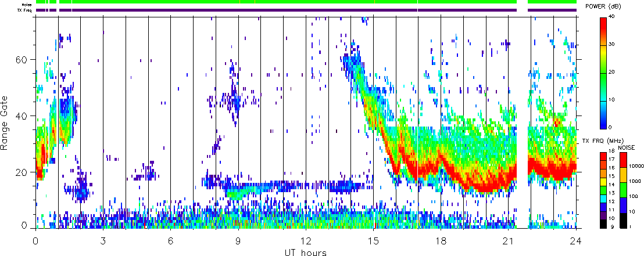This screenshot has height=256, width=644.
Task: Click the power colorbar tick label 30
Action: coord(611,45)
